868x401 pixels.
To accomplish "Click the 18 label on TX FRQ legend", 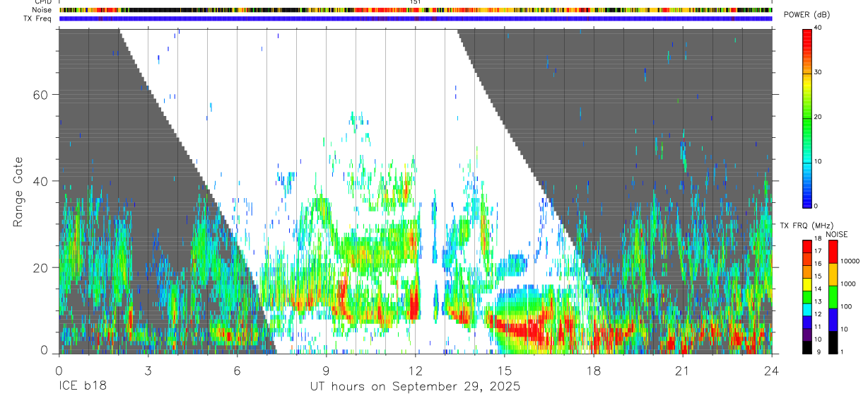I will pyautogui.click(x=819, y=239).
